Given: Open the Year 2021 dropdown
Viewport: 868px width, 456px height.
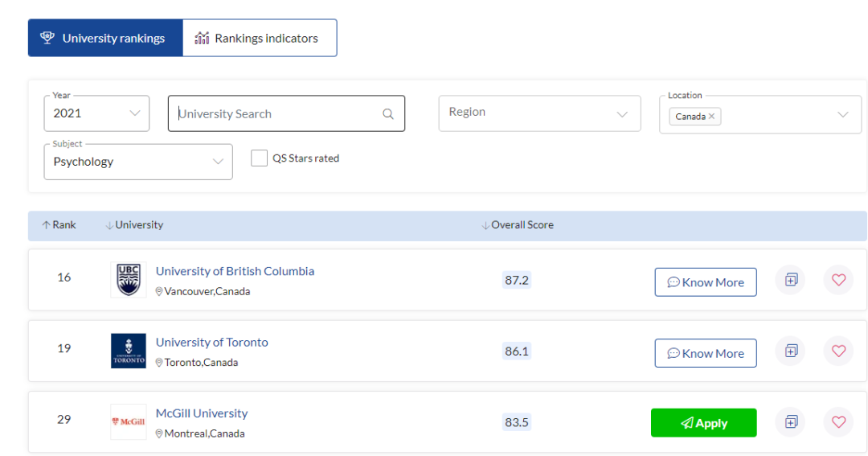Looking at the screenshot, I should (96, 113).
